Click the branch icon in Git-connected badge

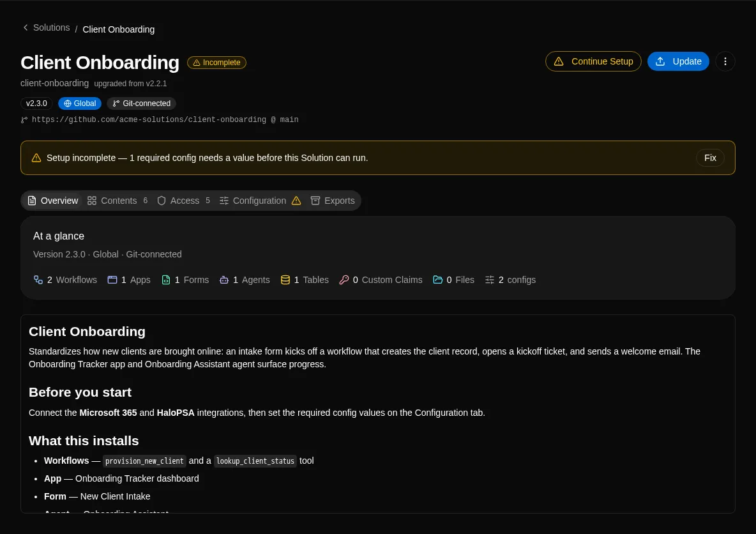[116, 103]
